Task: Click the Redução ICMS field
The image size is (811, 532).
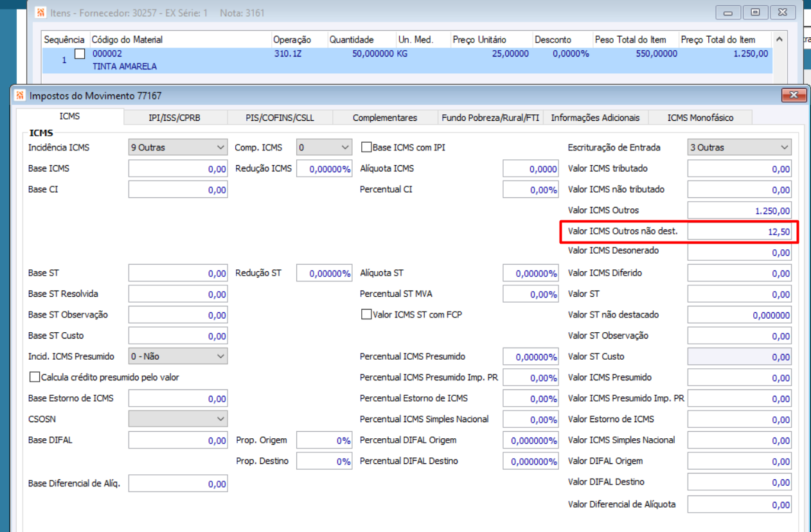Action: [324, 169]
